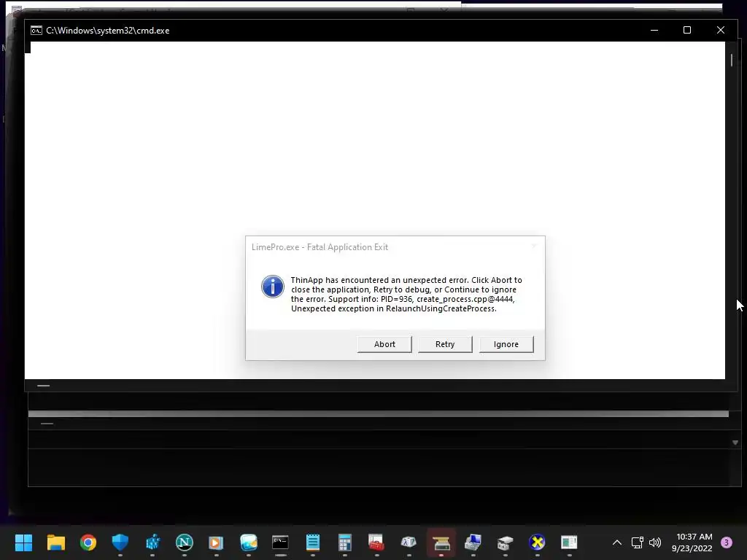Viewport: 747px width, 560px height.
Task: Maximize the cmd.exe window
Action: [x=687, y=30]
